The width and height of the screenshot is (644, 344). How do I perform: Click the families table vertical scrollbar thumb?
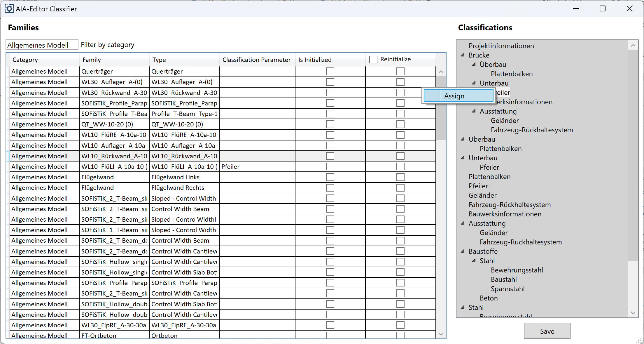(441, 108)
